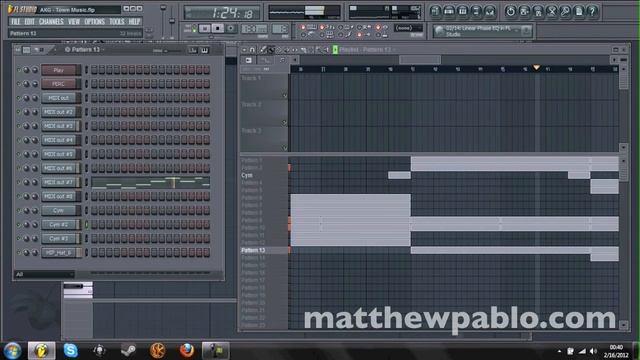Open the All channel filter dropdown

pyautogui.click(x=44, y=274)
